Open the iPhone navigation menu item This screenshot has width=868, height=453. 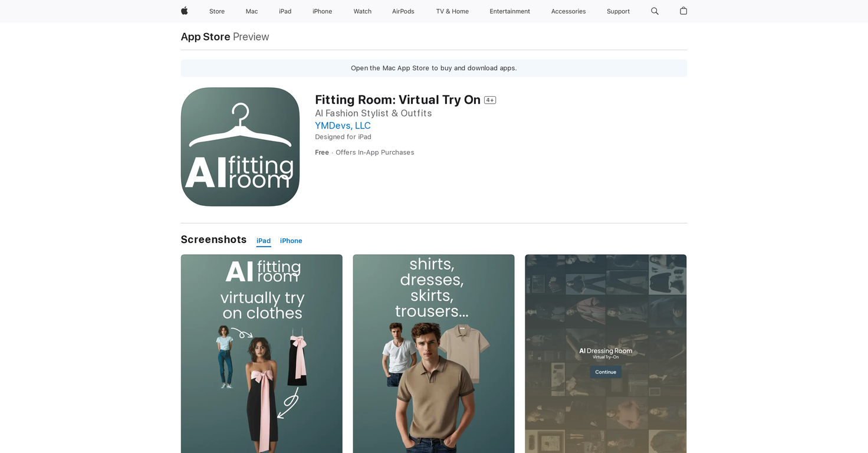322,11
